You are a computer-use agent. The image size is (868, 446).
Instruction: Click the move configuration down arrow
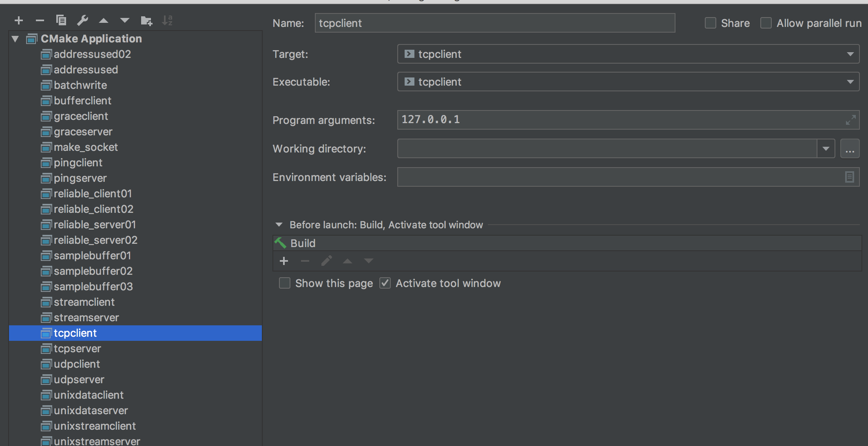[x=125, y=20]
